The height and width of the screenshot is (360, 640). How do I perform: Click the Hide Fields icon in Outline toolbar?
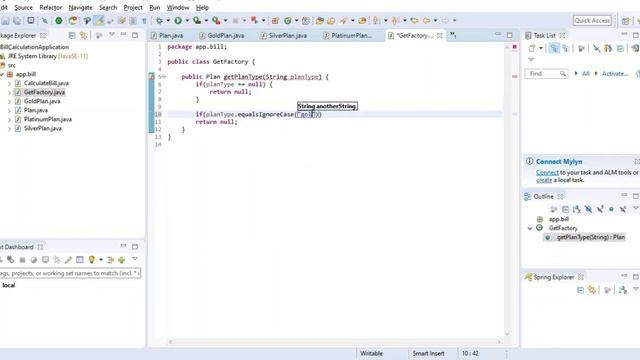point(588,209)
